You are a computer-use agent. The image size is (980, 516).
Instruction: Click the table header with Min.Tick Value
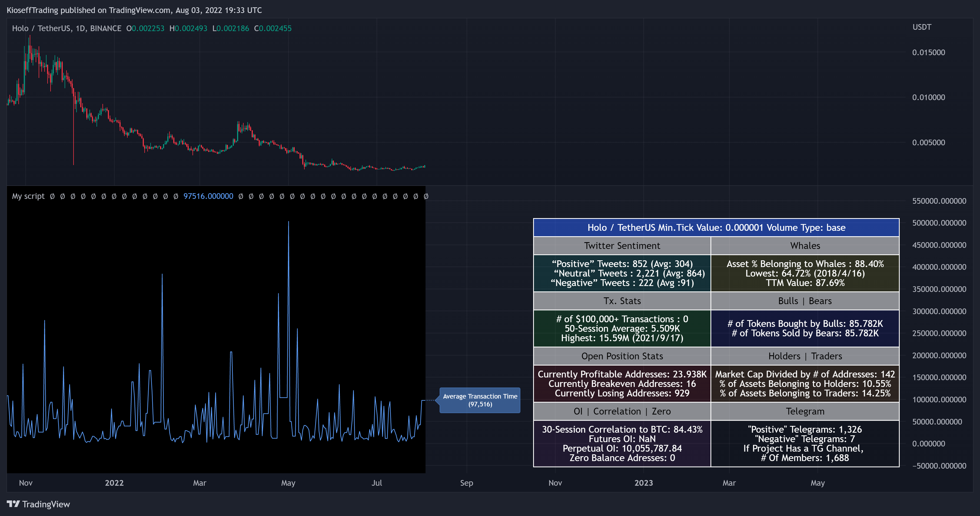coord(716,228)
